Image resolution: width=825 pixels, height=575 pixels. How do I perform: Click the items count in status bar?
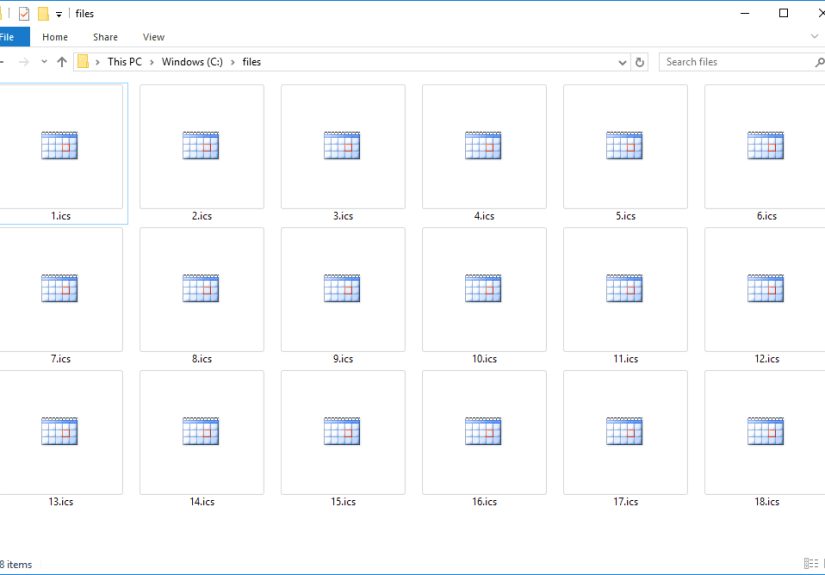[x=16, y=564]
